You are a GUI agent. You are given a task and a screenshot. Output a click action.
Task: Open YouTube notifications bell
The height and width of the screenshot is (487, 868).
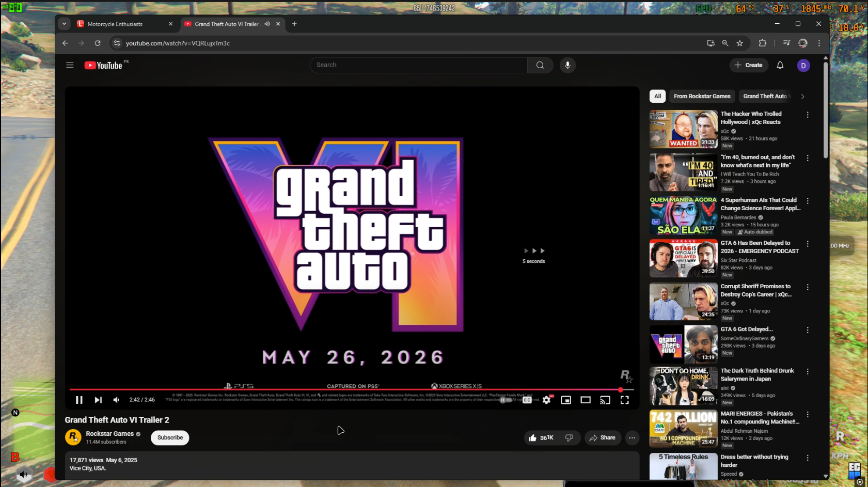point(780,65)
